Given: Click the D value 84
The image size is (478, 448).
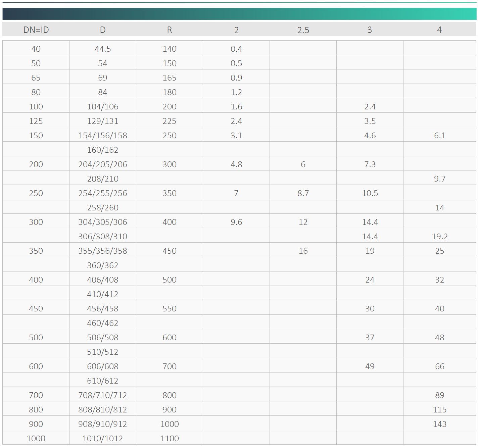Looking at the screenshot, I should (x=103, y=92).
